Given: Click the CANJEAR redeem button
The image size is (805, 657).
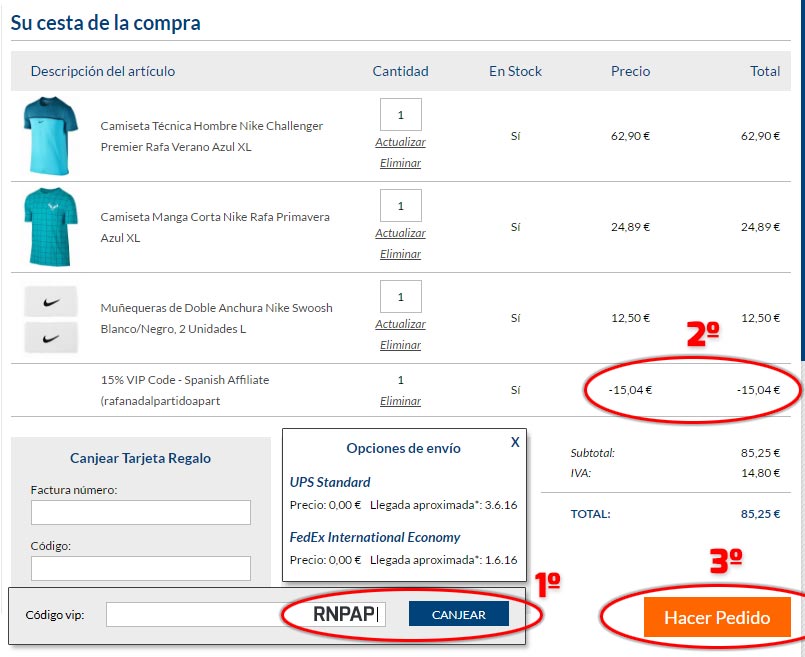Looking at the screenshot, I should pyautogui.click(x=458, y=614).
